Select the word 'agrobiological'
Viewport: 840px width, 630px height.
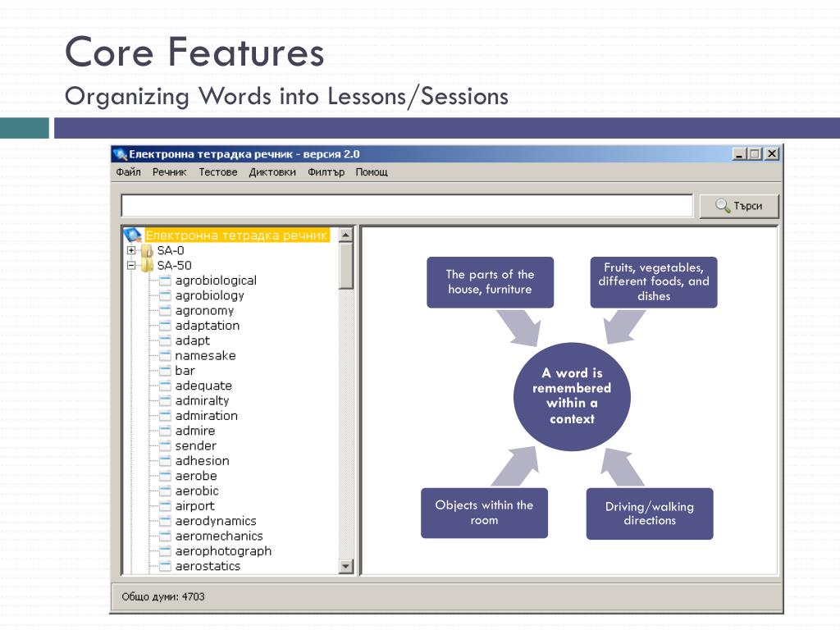[x=216, y=281]
